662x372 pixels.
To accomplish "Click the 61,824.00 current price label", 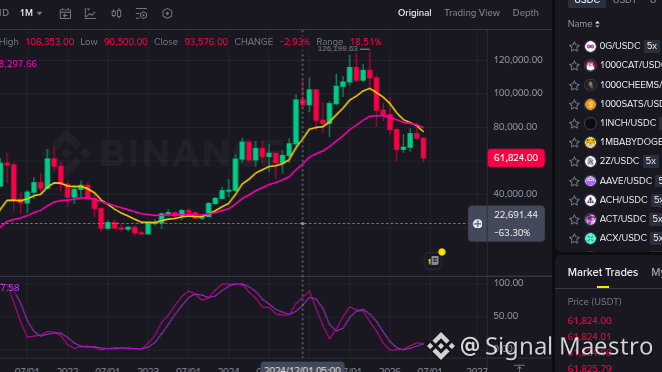I will coord(516,158).
